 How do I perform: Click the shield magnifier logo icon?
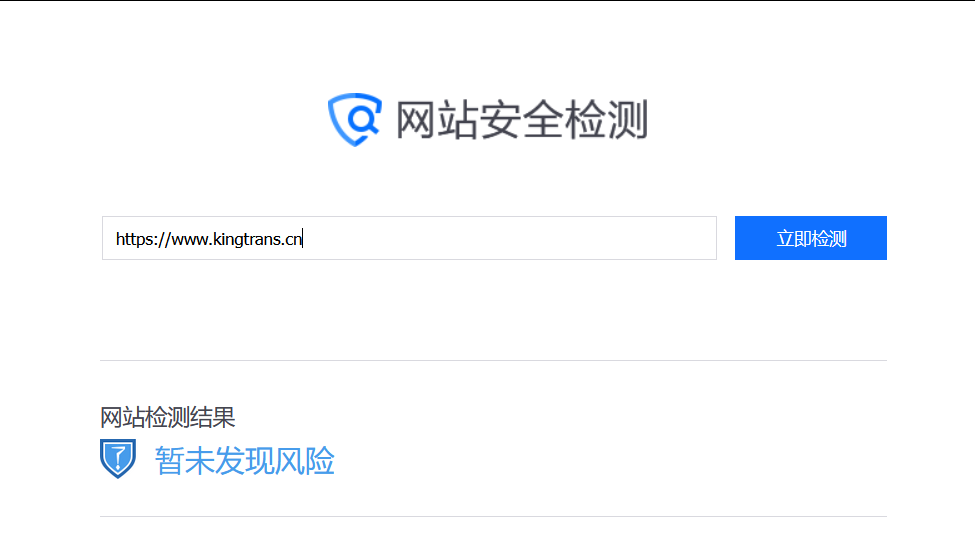click(355, 119)
